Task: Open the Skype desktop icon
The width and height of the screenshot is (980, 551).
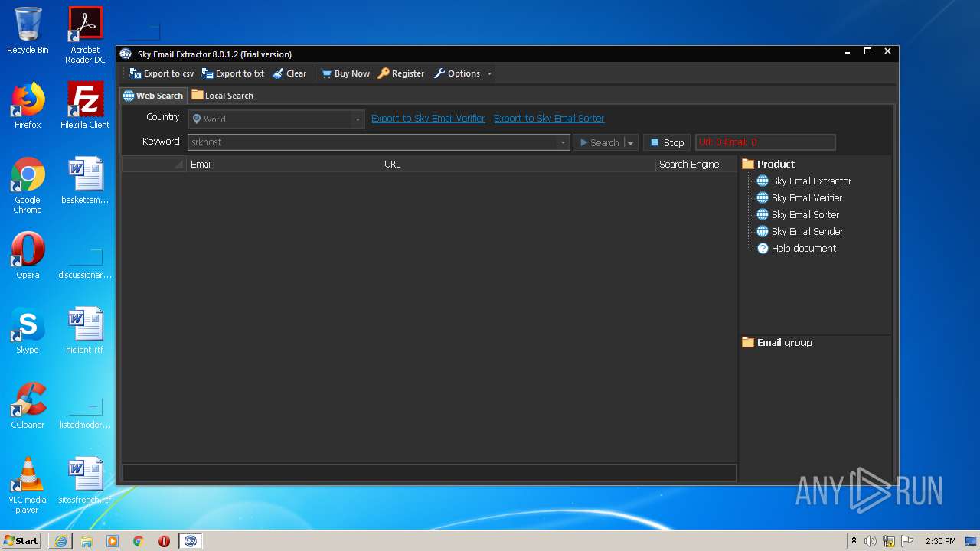Action: (28, 331)
